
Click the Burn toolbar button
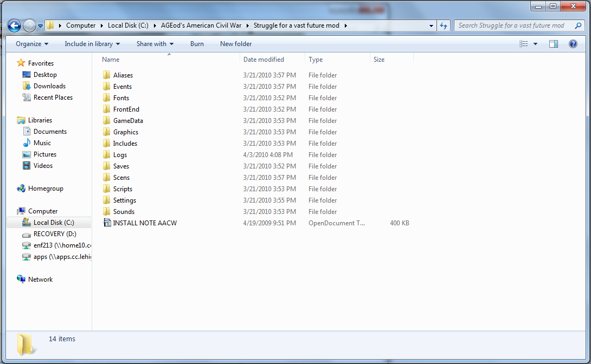pos(197,44)
